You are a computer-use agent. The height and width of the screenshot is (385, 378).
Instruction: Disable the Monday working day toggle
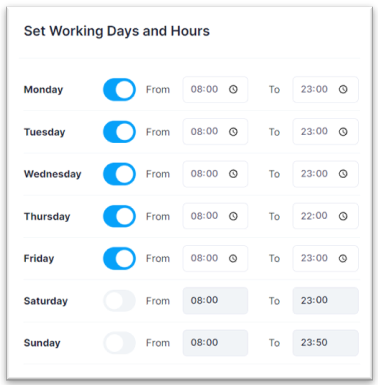coord(119,90)
